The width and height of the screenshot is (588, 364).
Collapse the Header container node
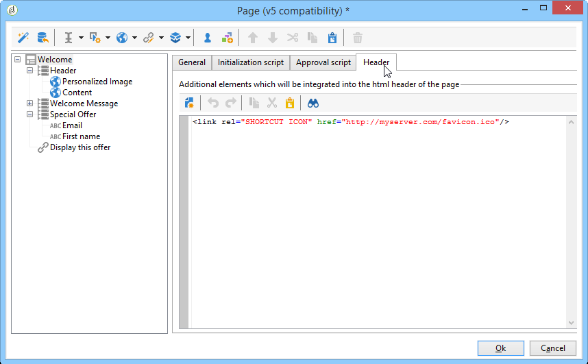point(30,70)
